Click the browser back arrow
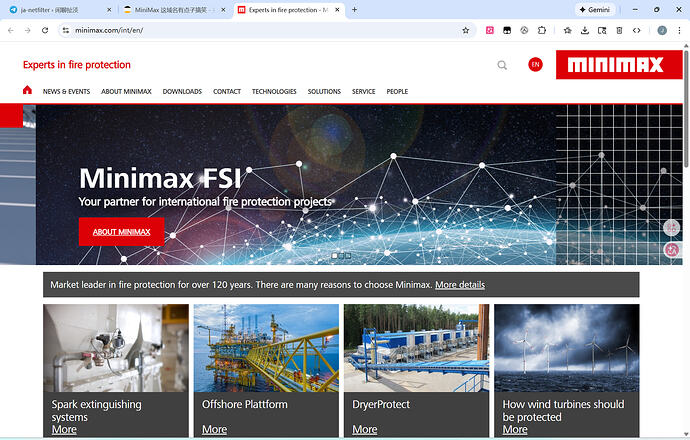The width and height of the screenshot is (690, 440). pos(11,30)
